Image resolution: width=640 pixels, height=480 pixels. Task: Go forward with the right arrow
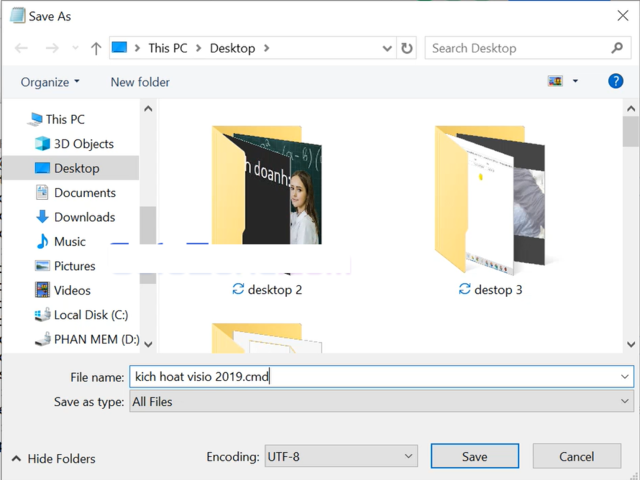52,48
